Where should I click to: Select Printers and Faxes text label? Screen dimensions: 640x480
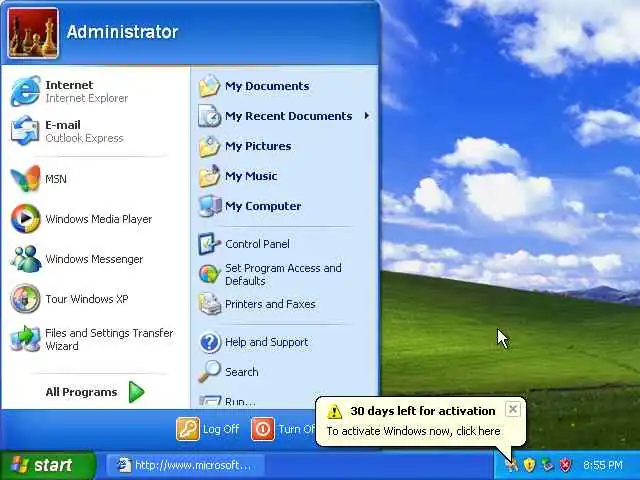[270, 304]
